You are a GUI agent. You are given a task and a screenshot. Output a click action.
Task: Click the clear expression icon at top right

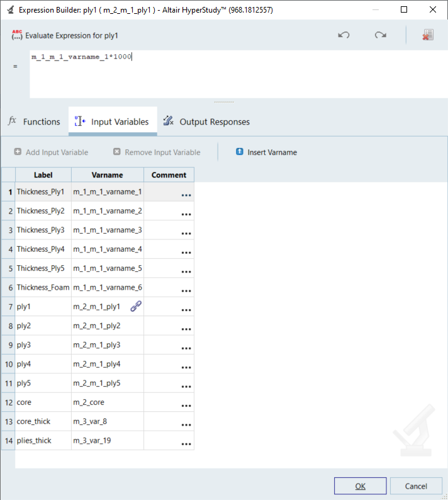click(428, 35)
